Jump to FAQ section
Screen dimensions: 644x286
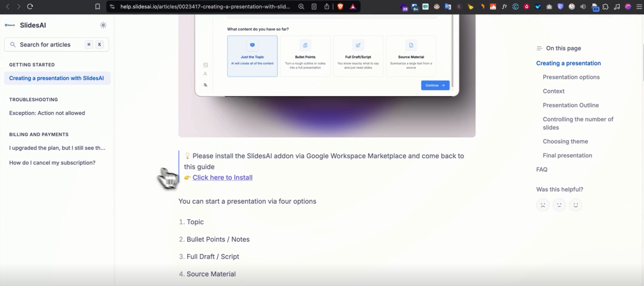click(x=542, y=170)
